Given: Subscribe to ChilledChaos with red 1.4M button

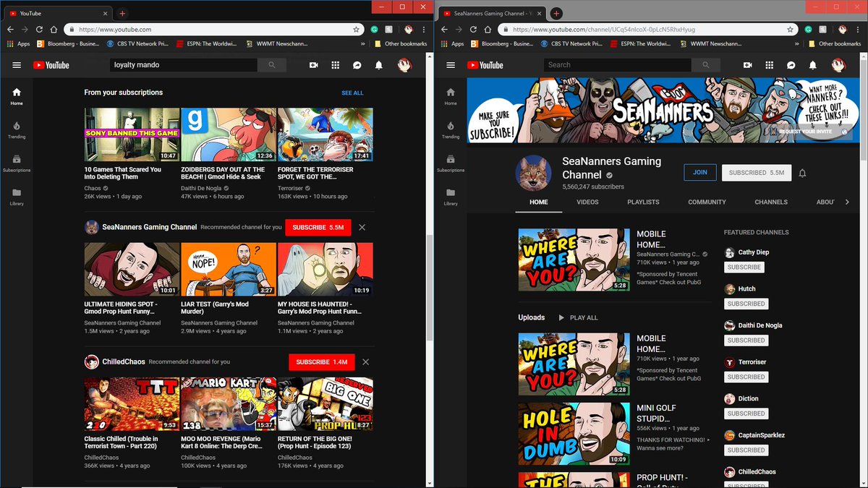Looking at the screenshot, I should pyautogui.click(x=321, y=361).
